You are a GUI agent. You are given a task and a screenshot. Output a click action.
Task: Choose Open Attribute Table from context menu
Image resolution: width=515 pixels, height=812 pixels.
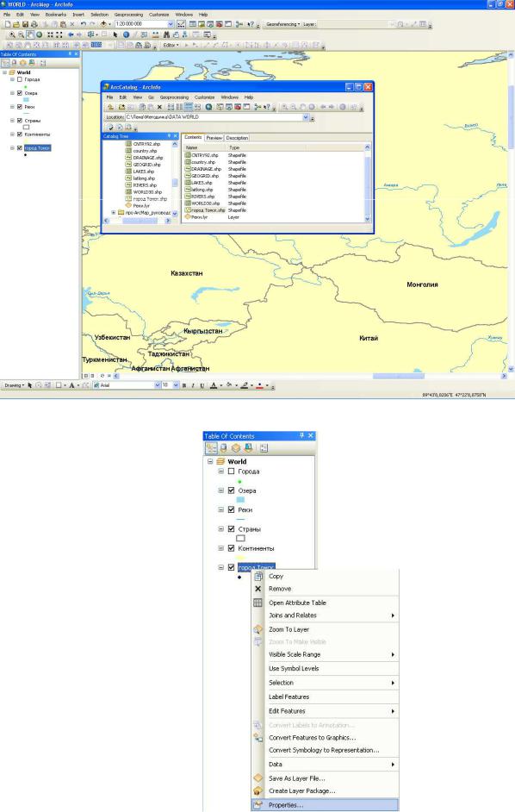point(297,603)
